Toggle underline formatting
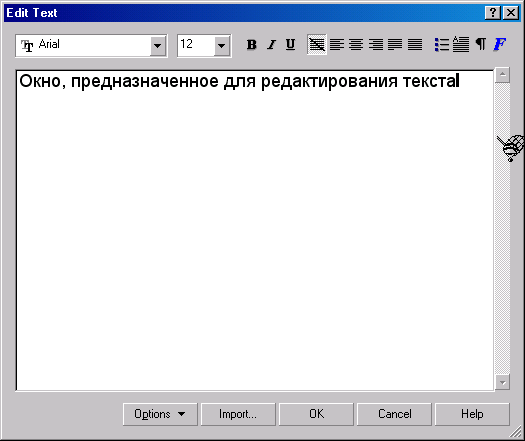This screenshot has width=525, height=441. coord(290,45)
